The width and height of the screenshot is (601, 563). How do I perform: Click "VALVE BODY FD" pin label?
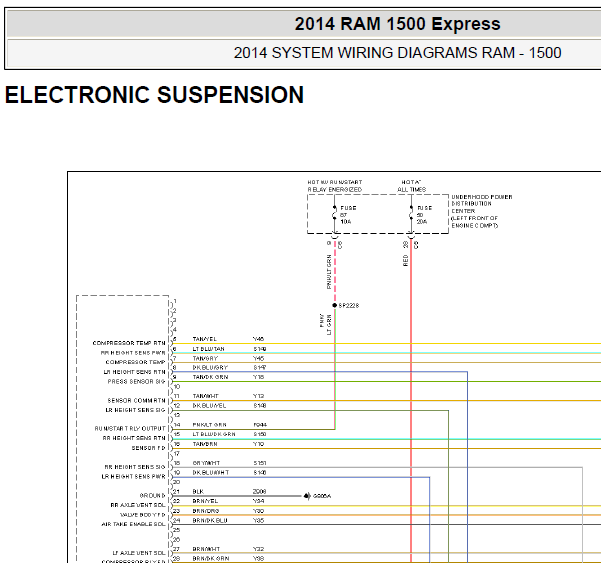(143, 515)
